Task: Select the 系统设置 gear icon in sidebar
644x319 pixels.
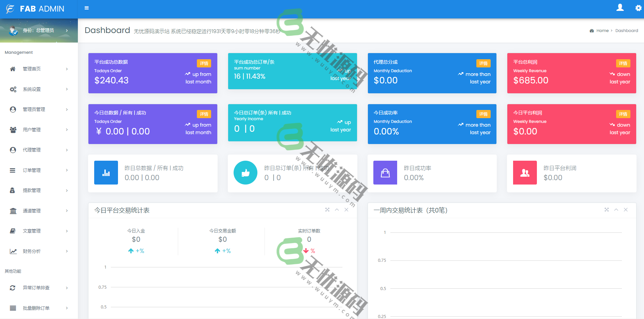Action: coord(13,89)
